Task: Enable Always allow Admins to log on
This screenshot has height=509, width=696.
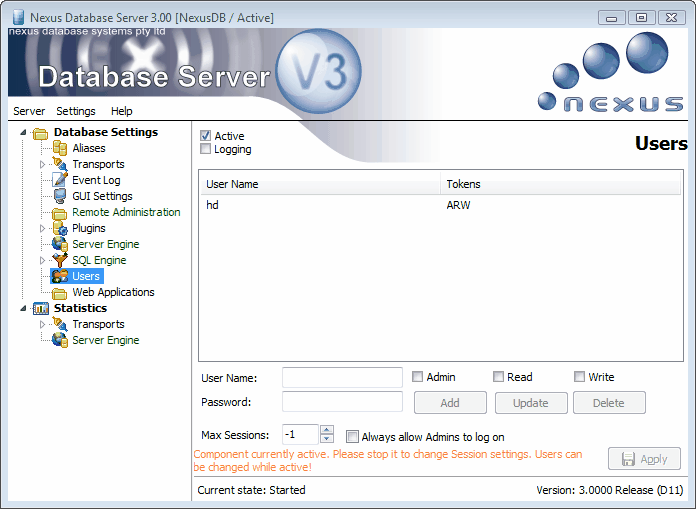Action: point(352,437)
